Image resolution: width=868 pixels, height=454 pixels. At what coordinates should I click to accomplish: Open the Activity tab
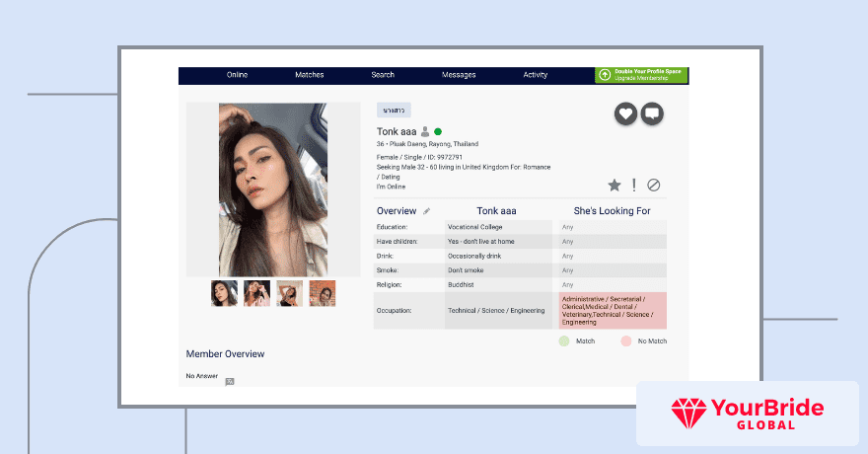(x=536, y=75)
